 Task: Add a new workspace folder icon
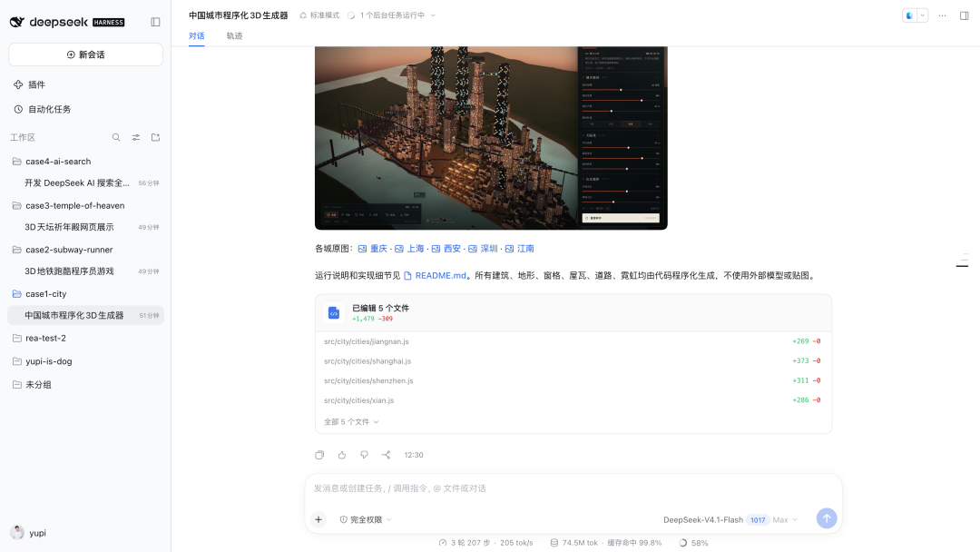coord(156,137)
